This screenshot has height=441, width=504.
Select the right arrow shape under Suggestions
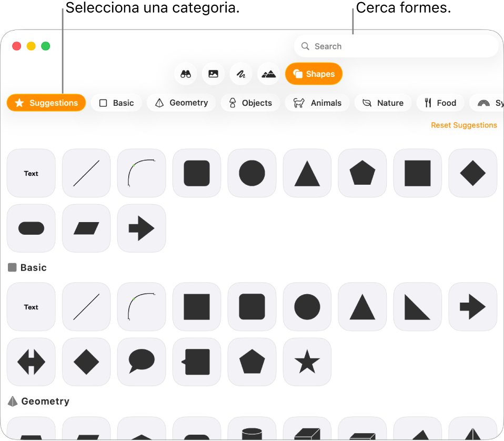tap(141, 228)
